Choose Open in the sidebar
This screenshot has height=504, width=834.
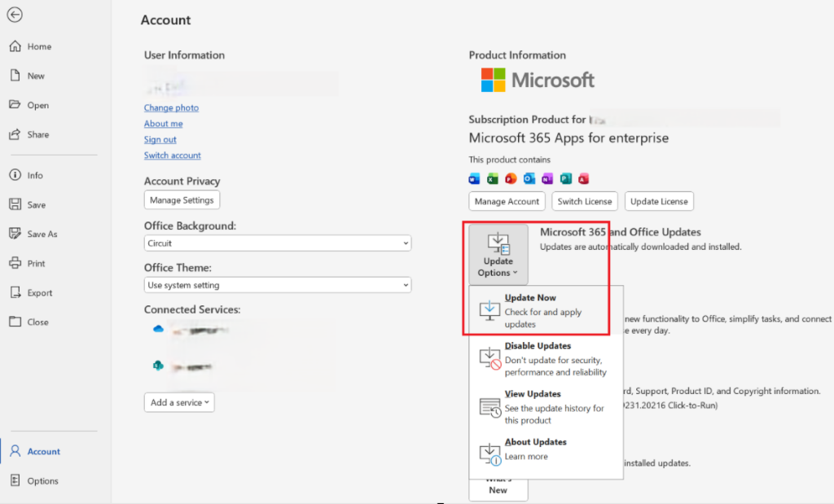[x=29, y=105]
